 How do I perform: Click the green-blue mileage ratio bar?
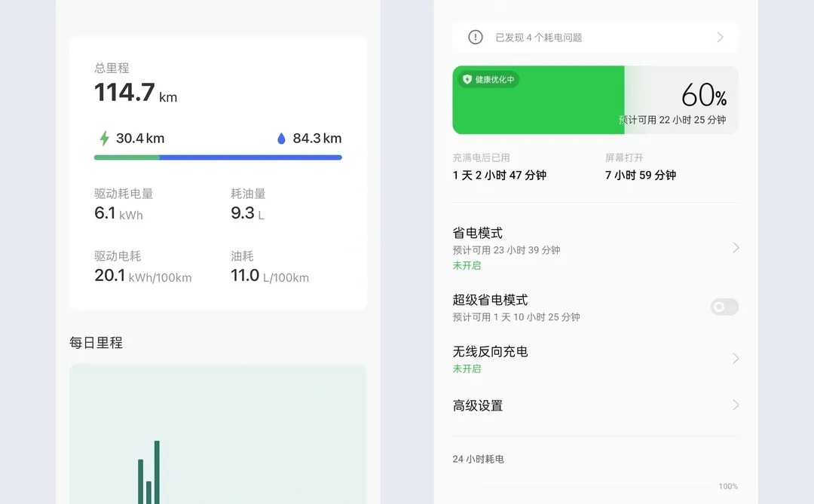tap(218, 157)
